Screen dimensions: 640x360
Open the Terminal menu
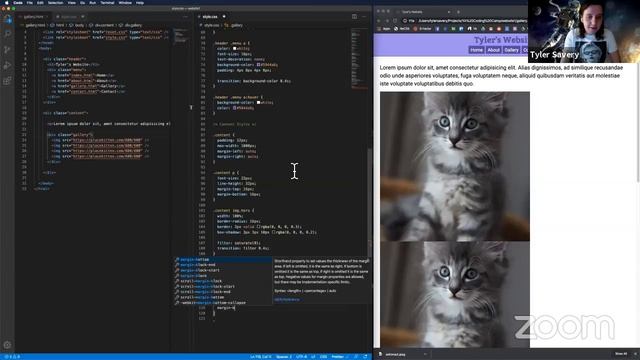[107, 2]
